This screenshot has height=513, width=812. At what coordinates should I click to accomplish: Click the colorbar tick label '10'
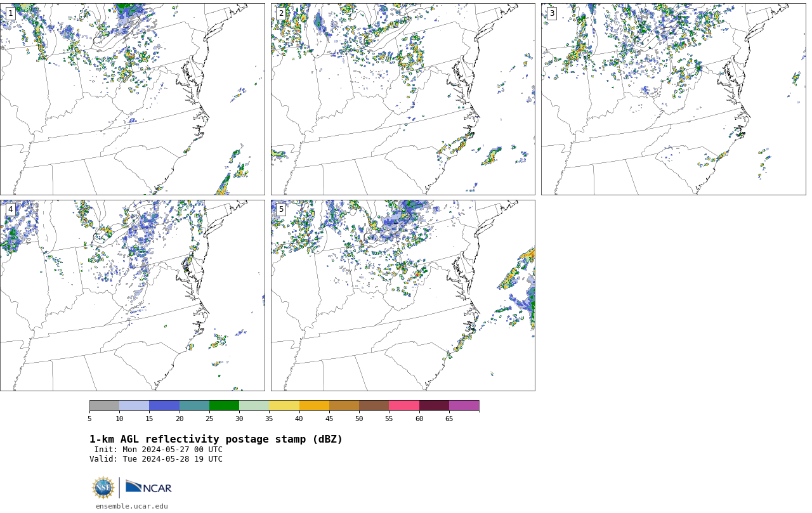(x=119, y=419)
